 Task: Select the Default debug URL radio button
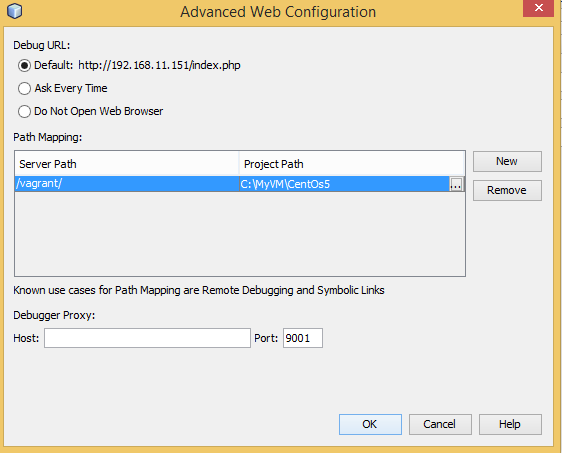24,66
